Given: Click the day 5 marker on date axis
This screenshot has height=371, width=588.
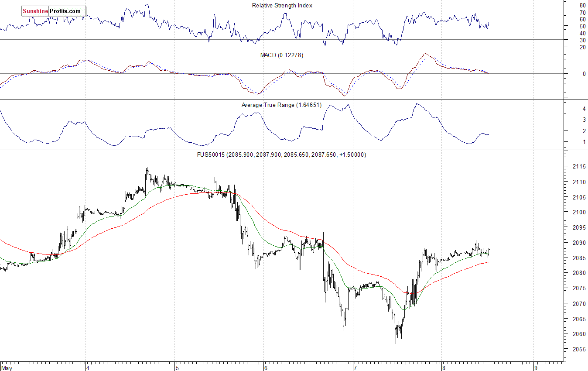Looking at the screenshot, I should tap(177, 368).
